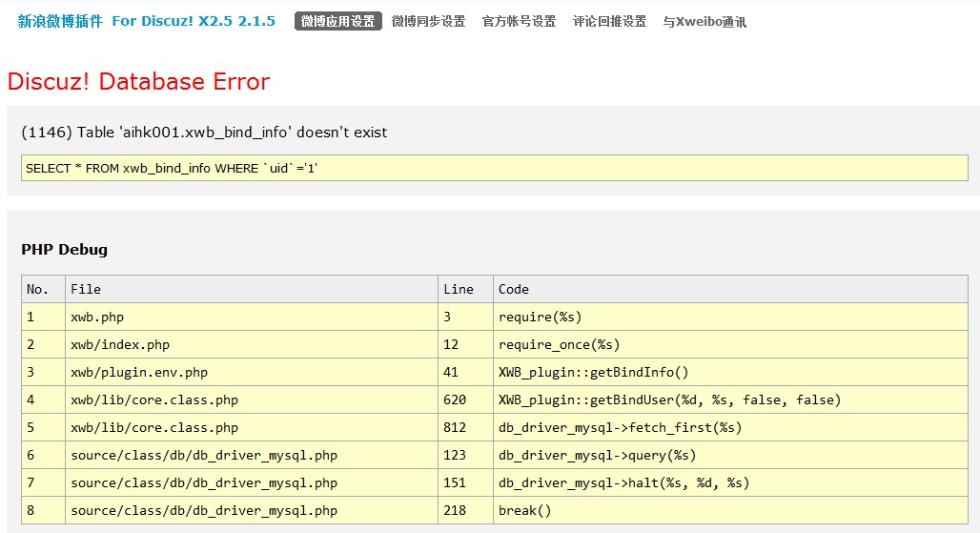The width and height of the screenshot is (980, 533).
Task: Open the 微博应用设置 tab
Action: (x=338, y=21)
